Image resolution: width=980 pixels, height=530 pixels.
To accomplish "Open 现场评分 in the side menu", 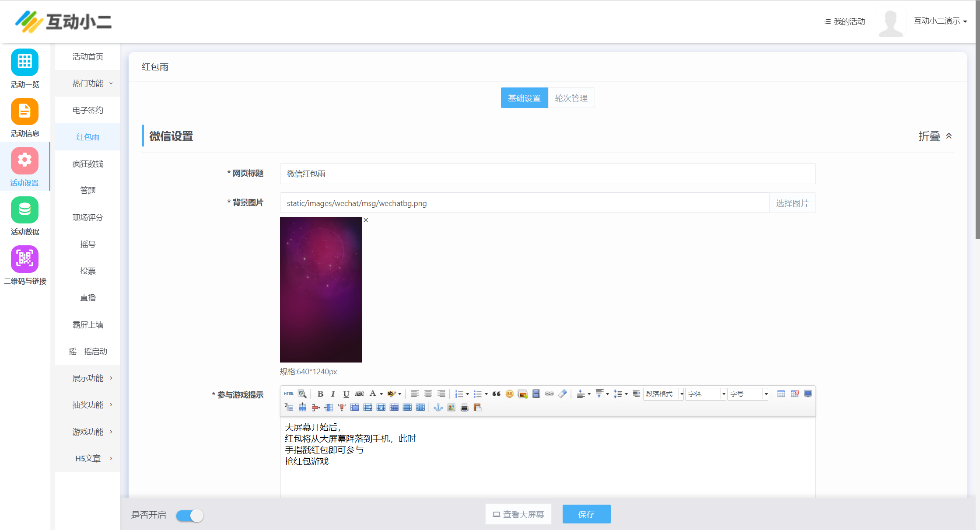I will pos(88,217).
